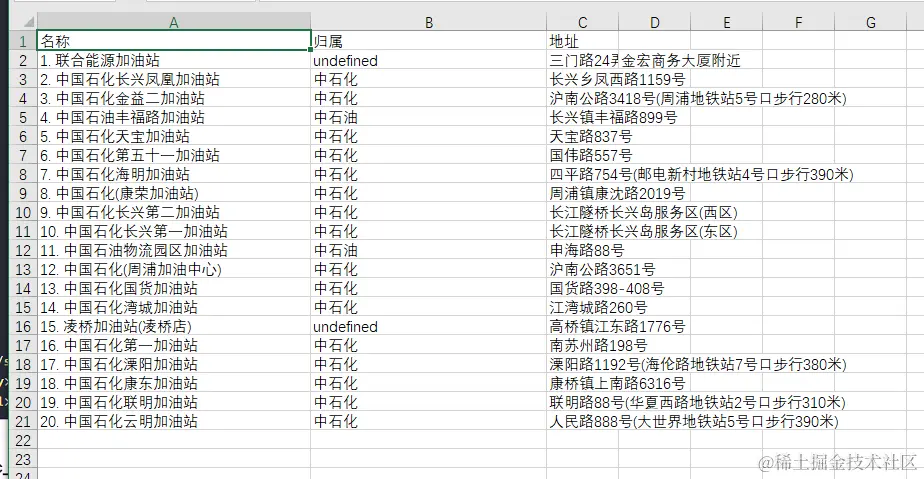Image resolution: width=924 pixels, height=479 pixels.
Task: Select address 高桥镇江东路1776号
Action: [617, 326]
